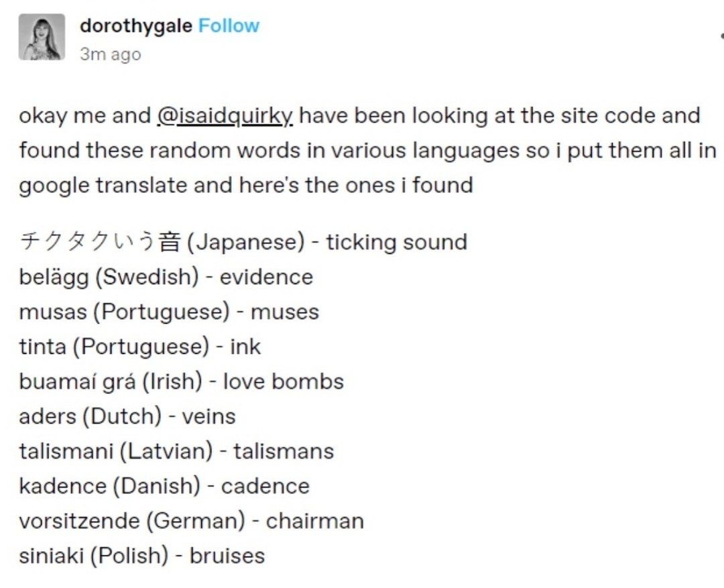724x588 pixels.
Task: Click the 'siniaki (Polish) - bruises' line
Action: click(x=141, y=556)
